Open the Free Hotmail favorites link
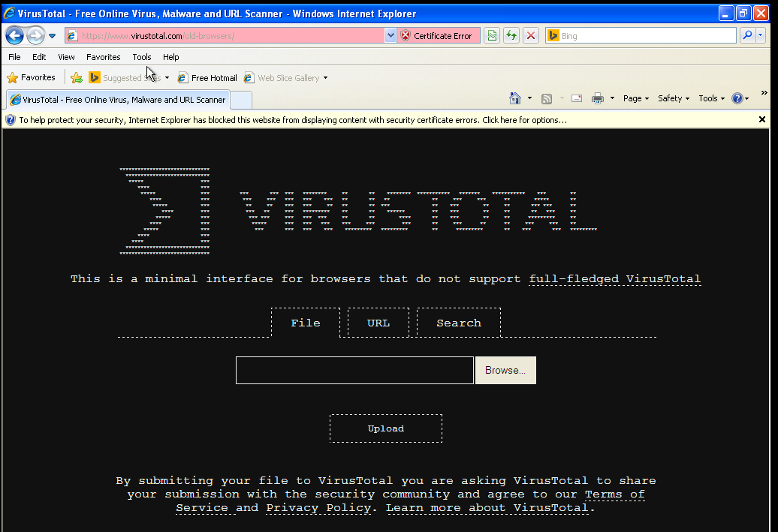The image size is (778, 532). [207, 78]
